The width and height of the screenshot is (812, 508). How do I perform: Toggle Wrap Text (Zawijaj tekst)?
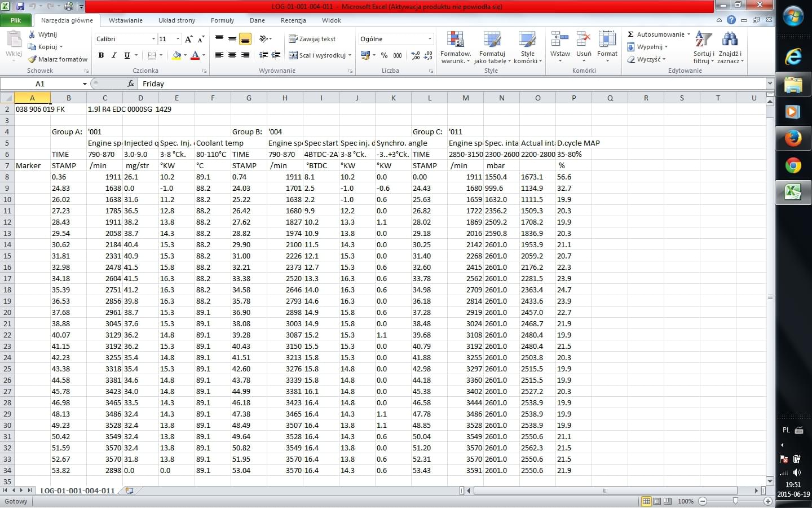coord(312,39)
